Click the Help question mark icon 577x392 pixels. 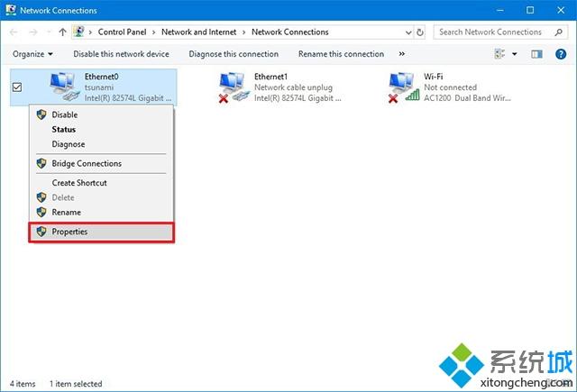click(x=560, y=54)
